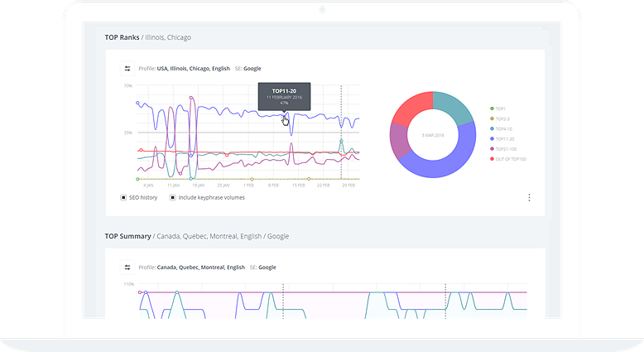Viewport: 644px width, 352px height.
Task: Click the 15 FEB x-axis date label
Action: coord(299,186)
